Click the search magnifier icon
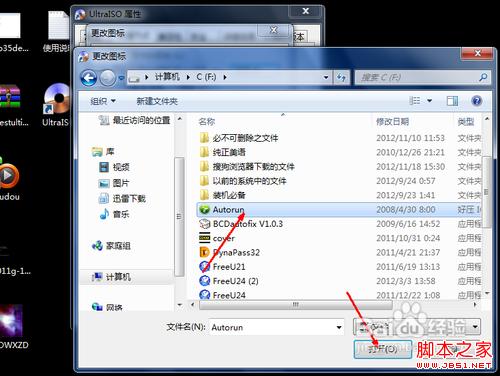Screen dimensions: 500x376 [x=483, y=78]
